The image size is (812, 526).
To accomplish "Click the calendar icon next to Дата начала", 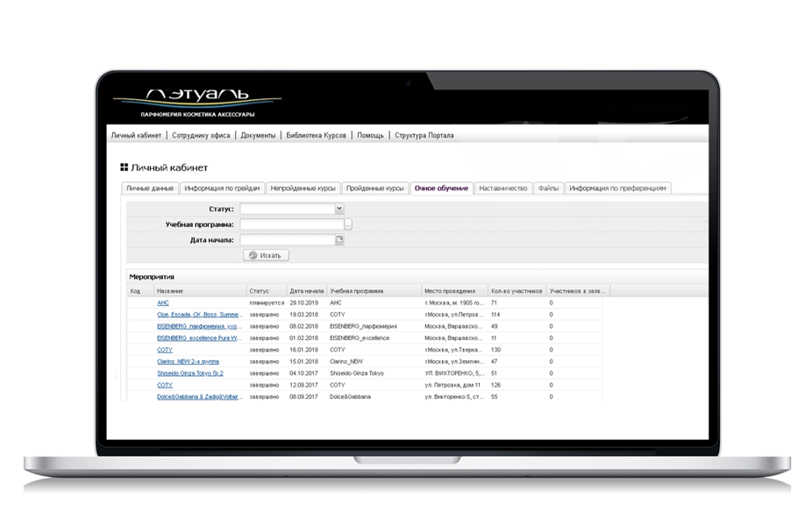I will [339, 239].
